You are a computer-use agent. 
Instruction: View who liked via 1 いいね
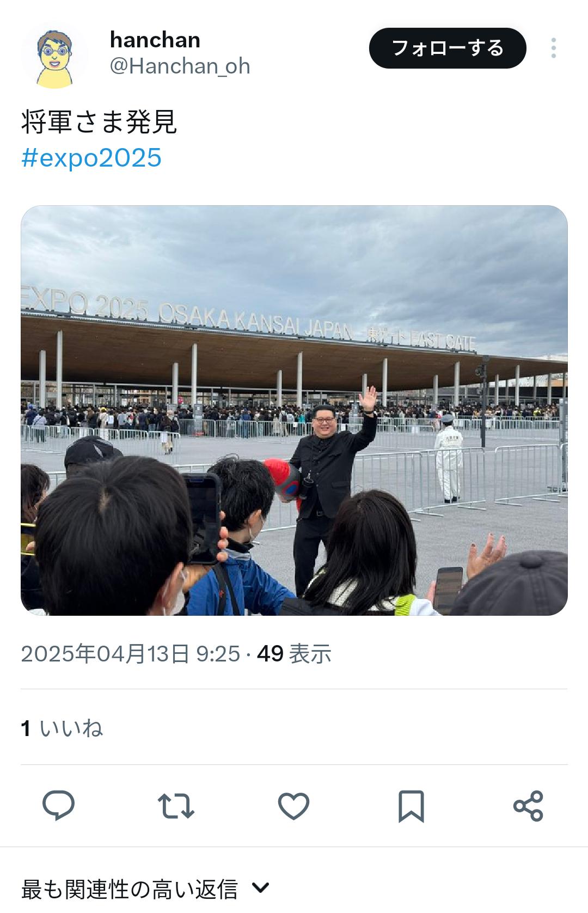62,728
